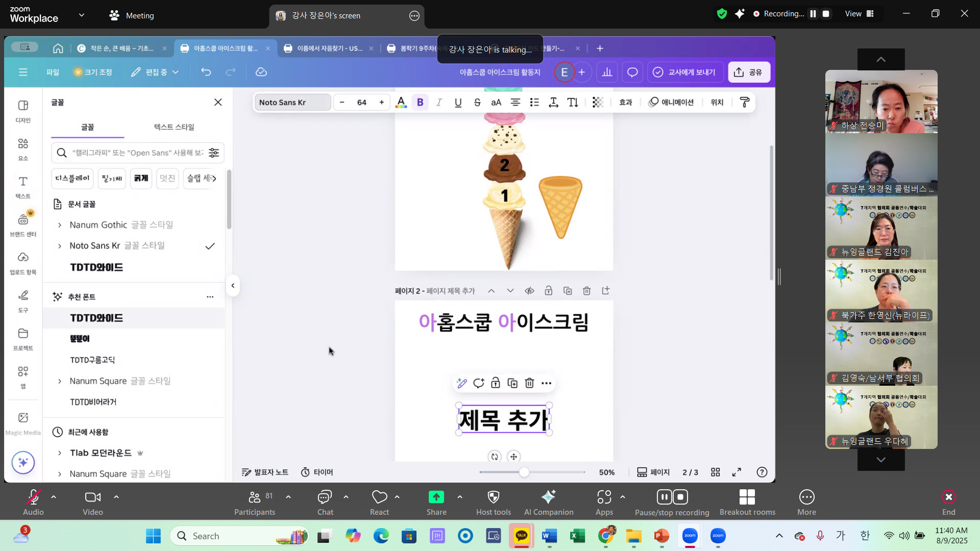Expand Nanum Square under 추천 폰트

[x=60, y=381]
